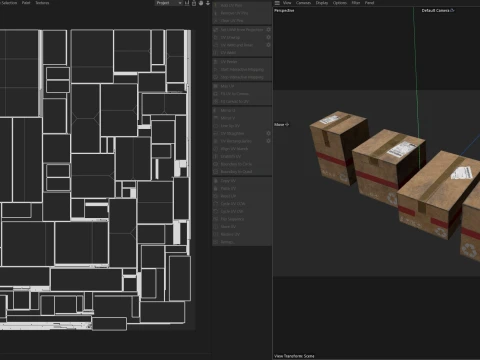This screenshot has height=360, width=480.
Task: Open the Project dropdown in the UV editor
Action: [x=169, y=3]
